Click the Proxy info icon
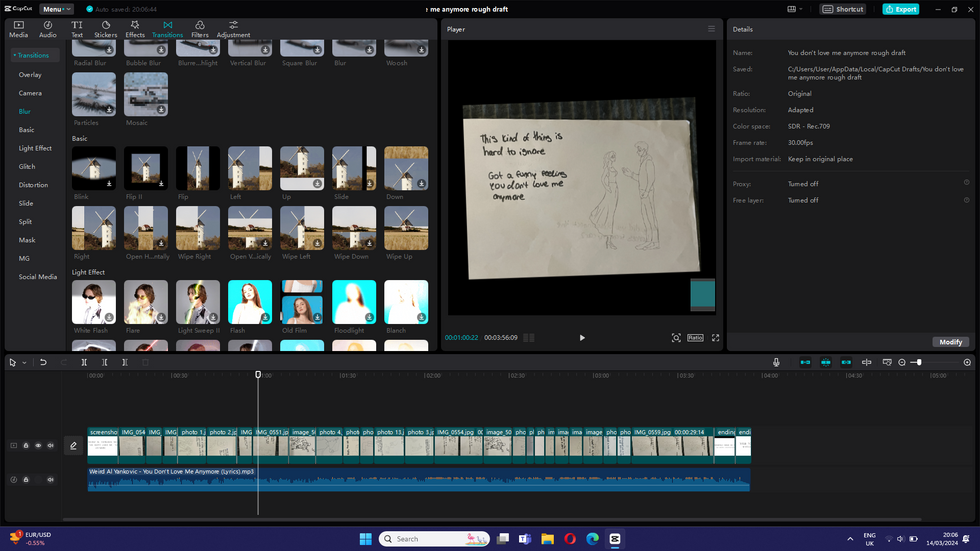Image resolution: width=980 pixels, height=551 pixels. [966, 183]
